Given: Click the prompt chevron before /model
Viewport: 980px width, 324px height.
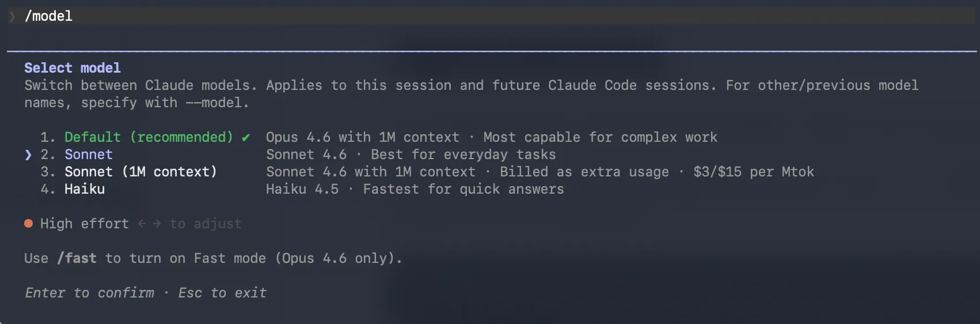Looking at the screenshot, I should tap(12, 16).
